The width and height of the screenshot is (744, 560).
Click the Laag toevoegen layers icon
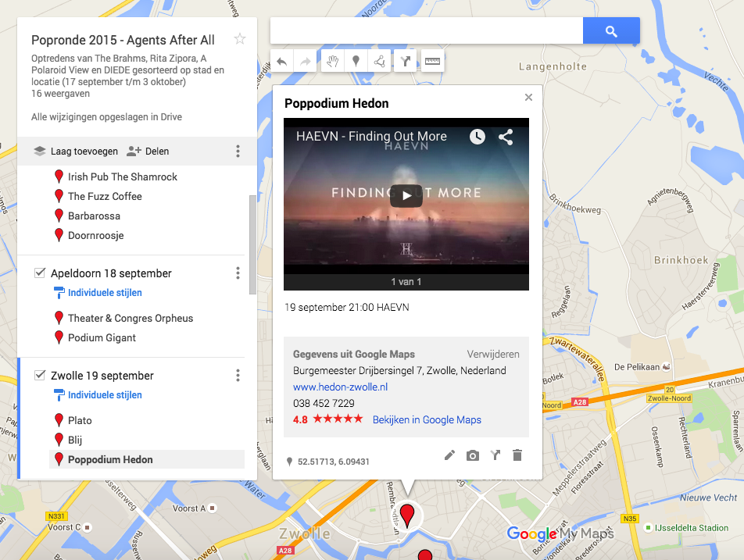tap(40, 152)
